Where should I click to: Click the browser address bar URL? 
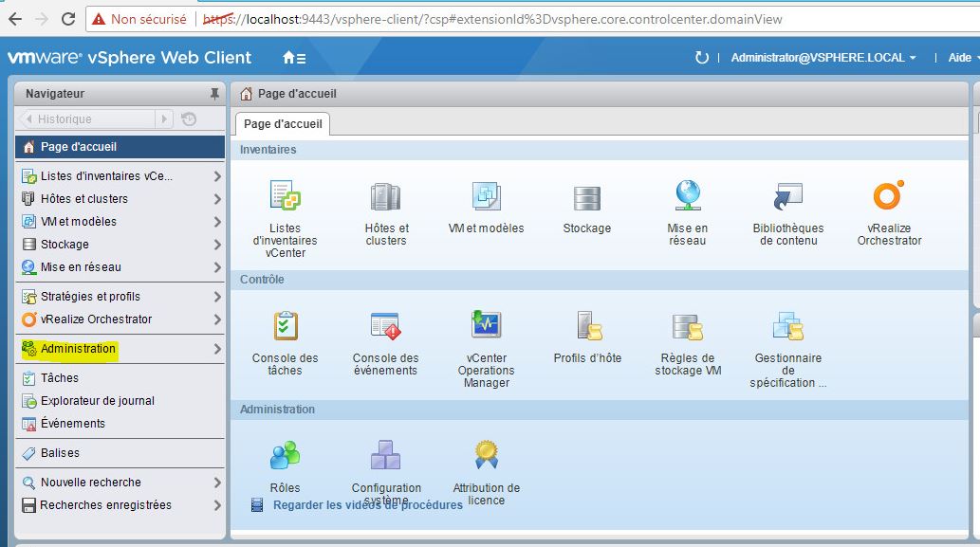coord(492,19)
